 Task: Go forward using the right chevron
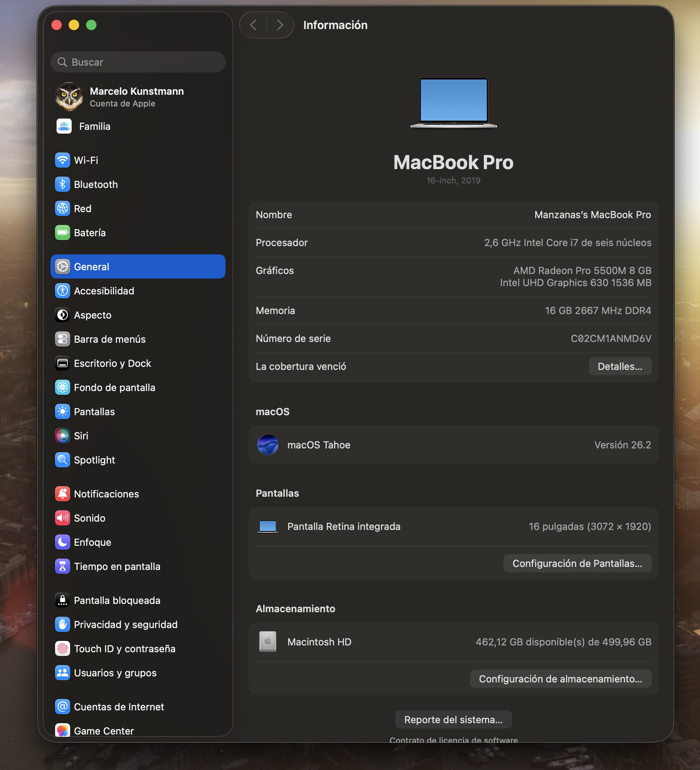[x=280, y=25]
